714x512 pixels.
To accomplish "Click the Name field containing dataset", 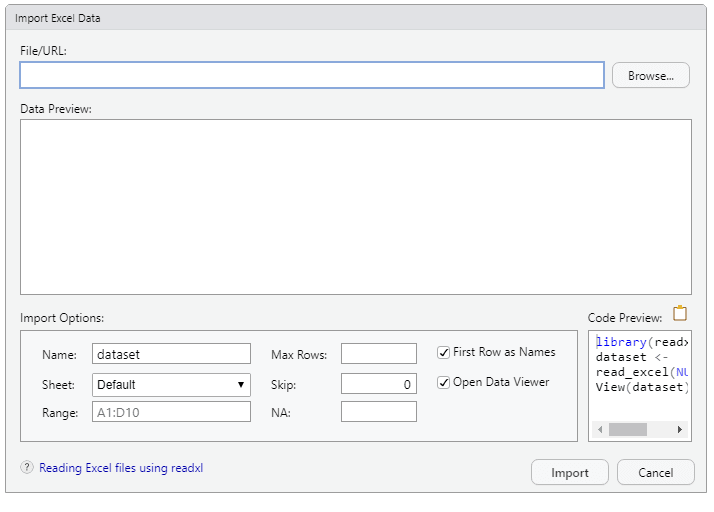I will [x=171, y=354].
